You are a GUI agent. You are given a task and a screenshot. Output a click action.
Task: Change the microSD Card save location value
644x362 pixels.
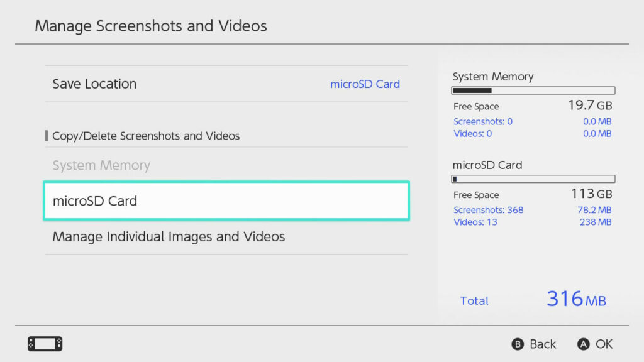pyautogui.click(x=365, y=84)
